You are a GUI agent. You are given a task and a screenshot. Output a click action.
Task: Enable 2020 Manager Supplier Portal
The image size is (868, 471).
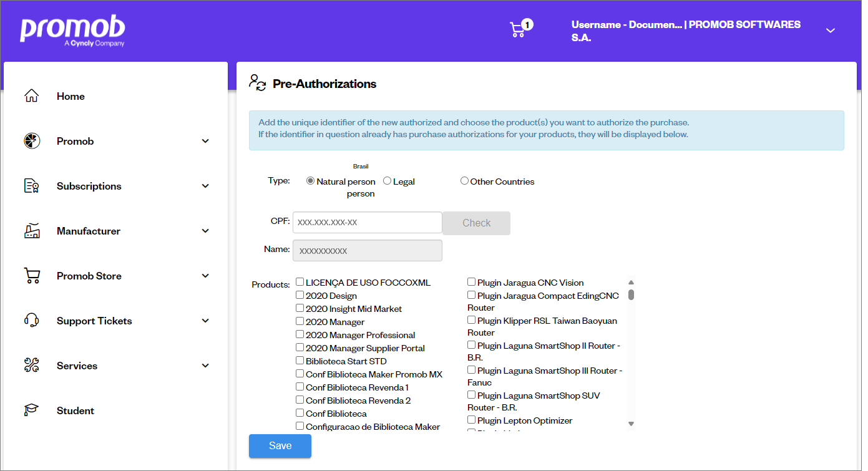300,347
